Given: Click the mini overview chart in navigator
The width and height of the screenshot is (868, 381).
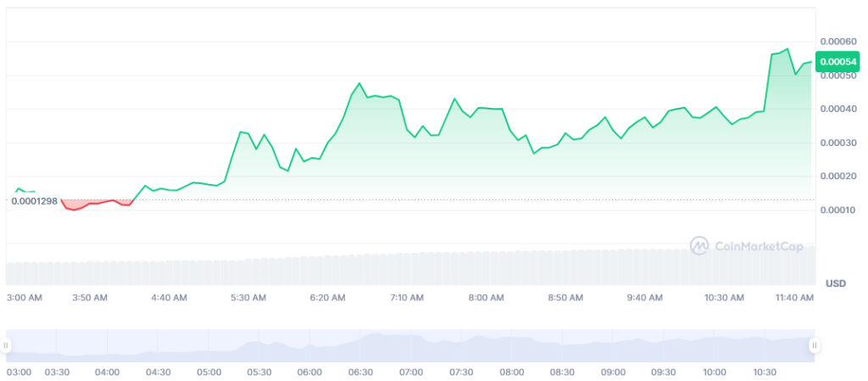Looking at the screenshot, I should click(410, 345).
